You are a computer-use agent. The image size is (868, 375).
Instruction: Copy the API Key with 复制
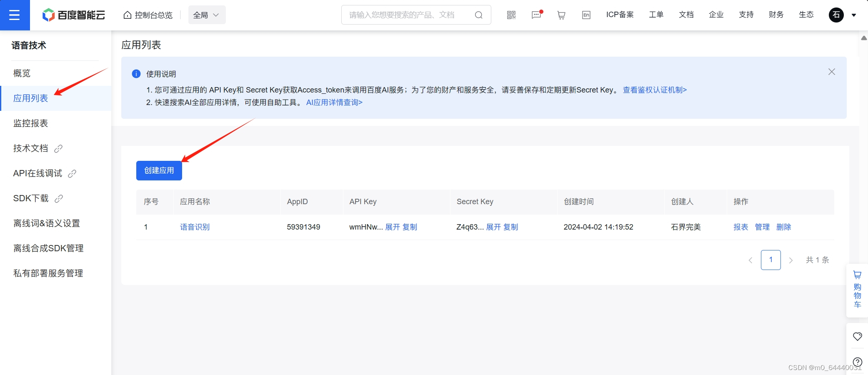click(410, 227)
